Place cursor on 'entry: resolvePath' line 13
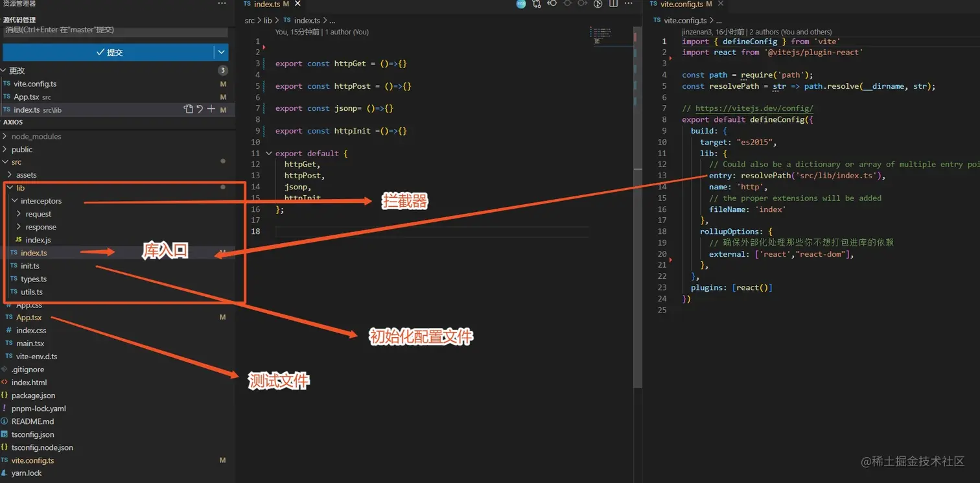The image size is (980, 483). click(797, 176)
